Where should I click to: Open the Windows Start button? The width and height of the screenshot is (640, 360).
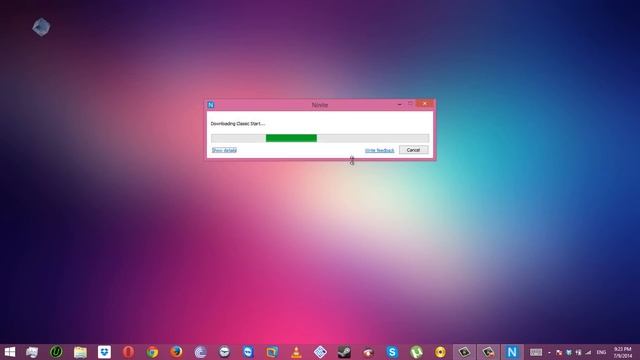[x=10, y=352]
